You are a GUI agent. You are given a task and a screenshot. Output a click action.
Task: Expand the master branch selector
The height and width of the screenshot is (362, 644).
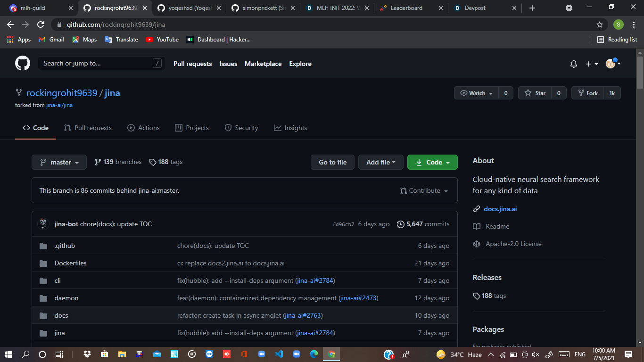[x=59, y=162]
